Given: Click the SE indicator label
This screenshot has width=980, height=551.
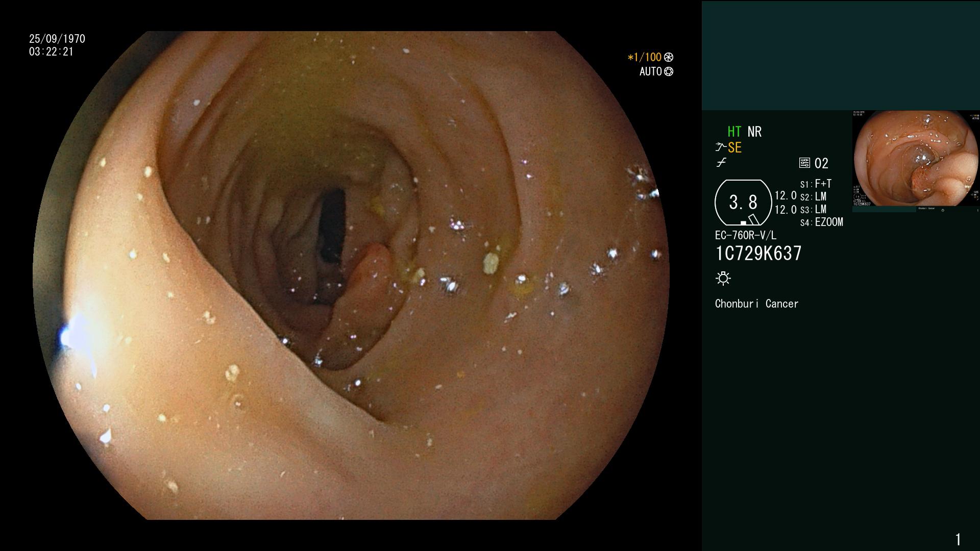Looking at the screenshot, I should point(734,148).
